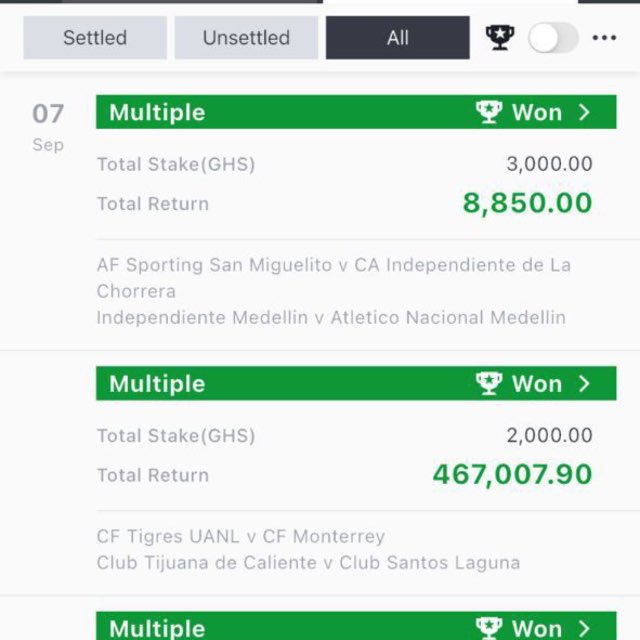
Task: Select the All tab
Action: tap(398, 38)
